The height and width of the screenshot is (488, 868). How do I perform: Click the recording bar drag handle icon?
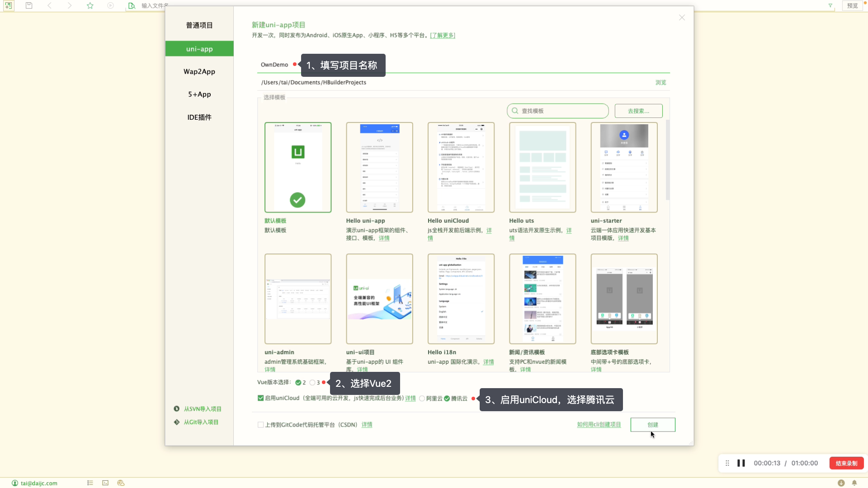[727, 463]
